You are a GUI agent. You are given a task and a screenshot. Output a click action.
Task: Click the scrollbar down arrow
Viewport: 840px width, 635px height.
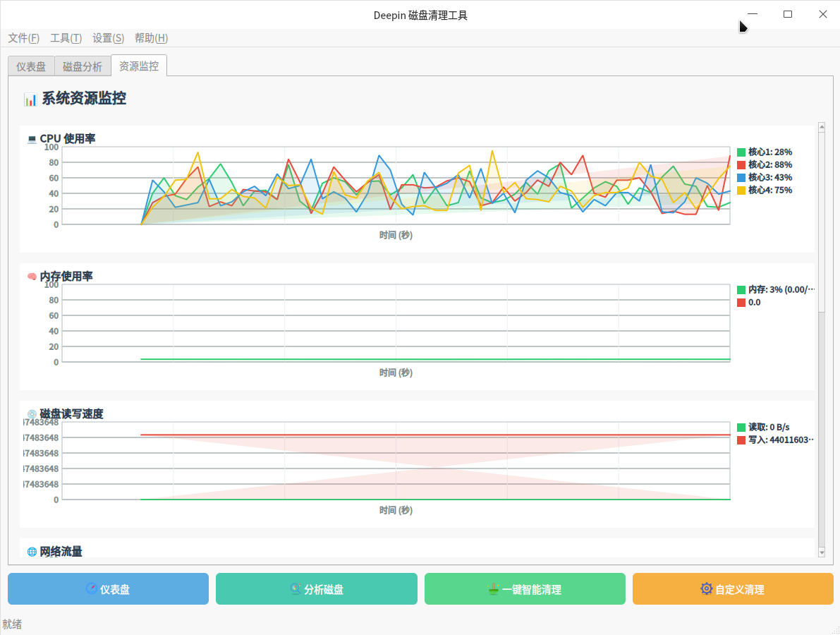click(822, 552)
